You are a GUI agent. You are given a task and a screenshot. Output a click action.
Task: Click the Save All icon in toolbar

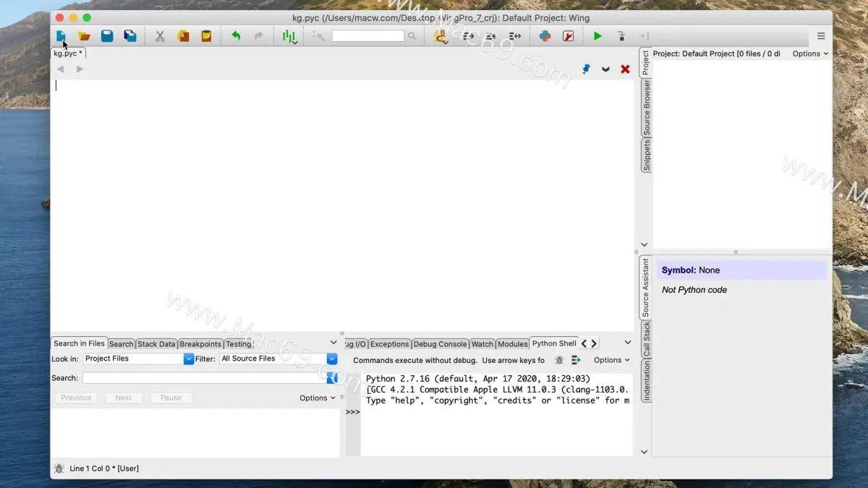tap(130, 35)
